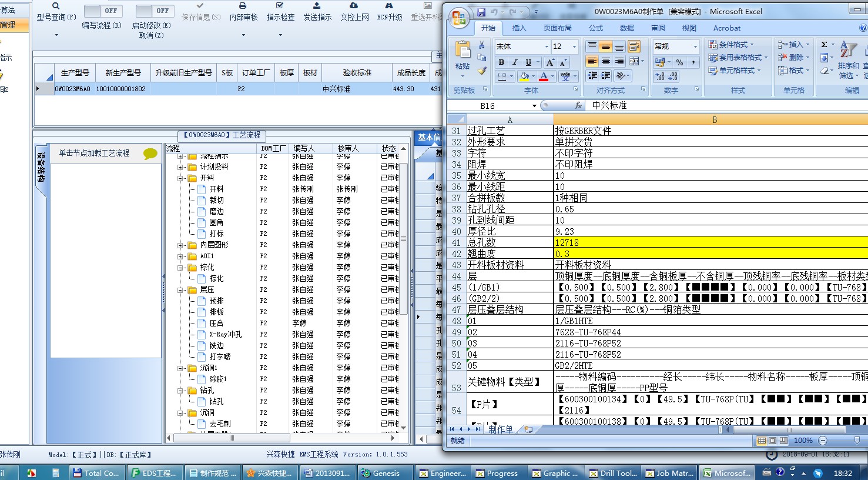Toggle Underline formatting in Excel
868x480 pixels.
click(x=528, y=62)
